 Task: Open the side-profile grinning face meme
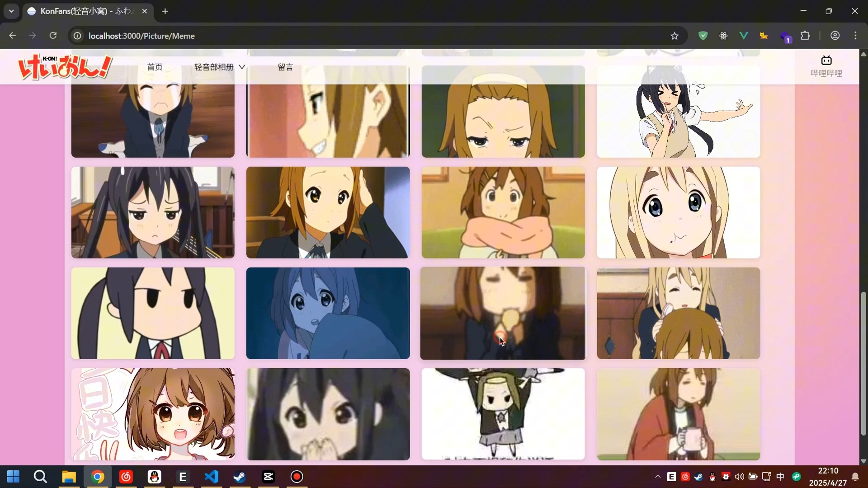[328, 111]
